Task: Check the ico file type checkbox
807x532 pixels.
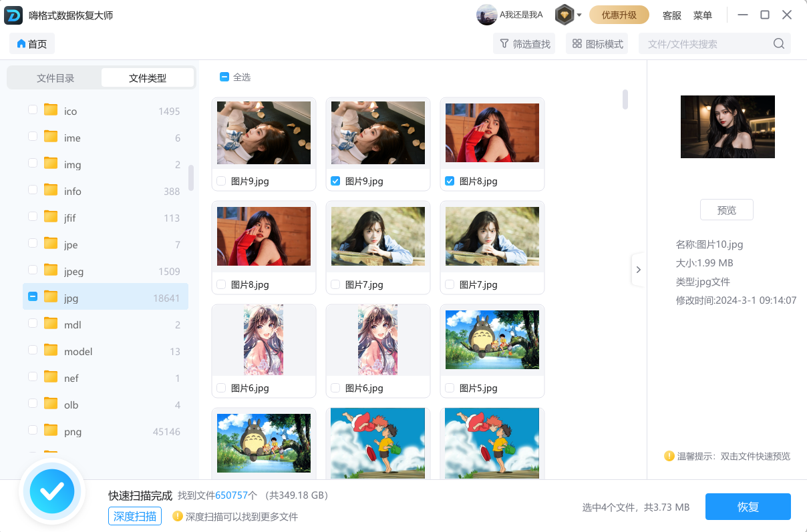Action: [33, 110]
